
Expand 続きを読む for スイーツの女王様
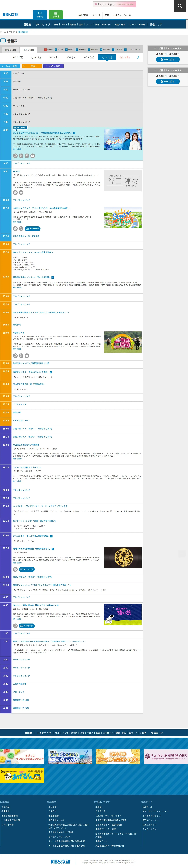pyautogui.click(x=17, y=481)
